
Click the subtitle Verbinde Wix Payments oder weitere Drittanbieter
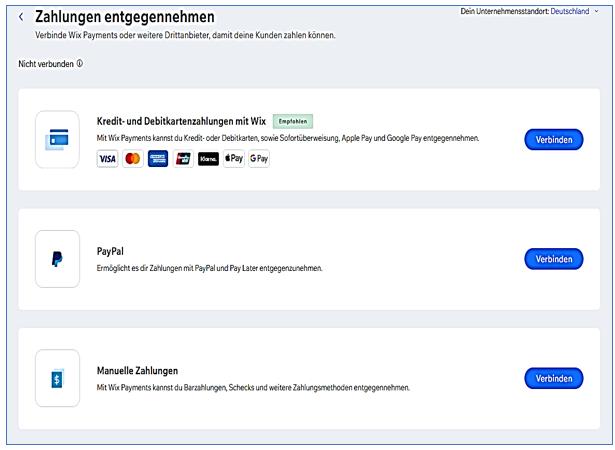tap(185, 35)
